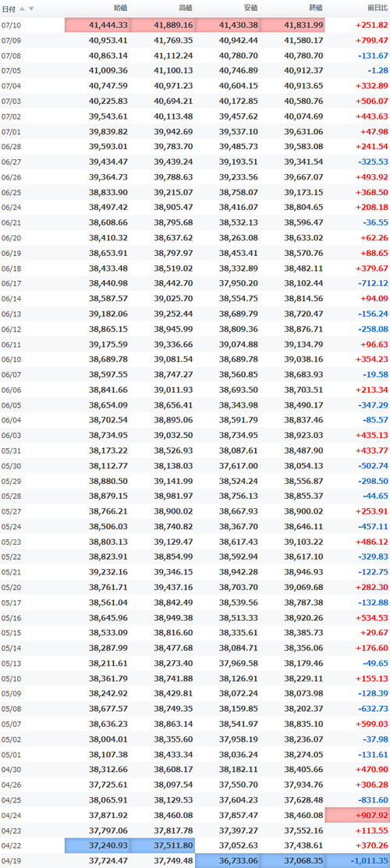Image resolution: width=390 pixels, height=868 pixels.
Task: Click the 41,831.99 closing price cell
Action: tap(292, 25)
